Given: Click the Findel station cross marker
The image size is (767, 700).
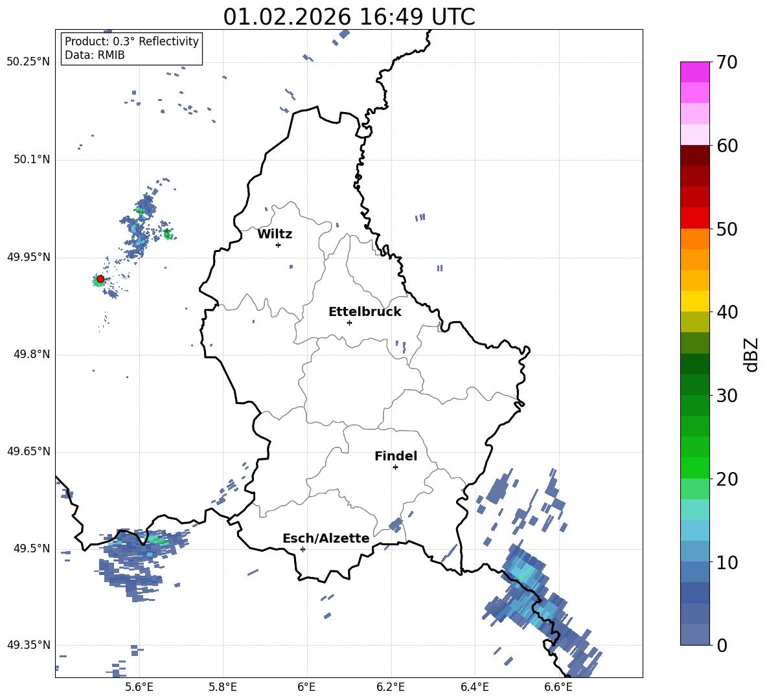Looking at the screenshot, I should pyautogui.click(x=395, y=468).
